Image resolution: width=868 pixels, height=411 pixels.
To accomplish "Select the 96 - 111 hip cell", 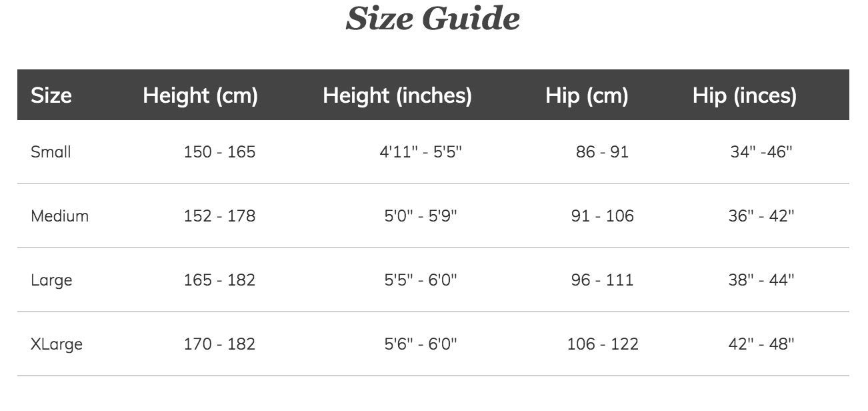I will pos(602,280).
